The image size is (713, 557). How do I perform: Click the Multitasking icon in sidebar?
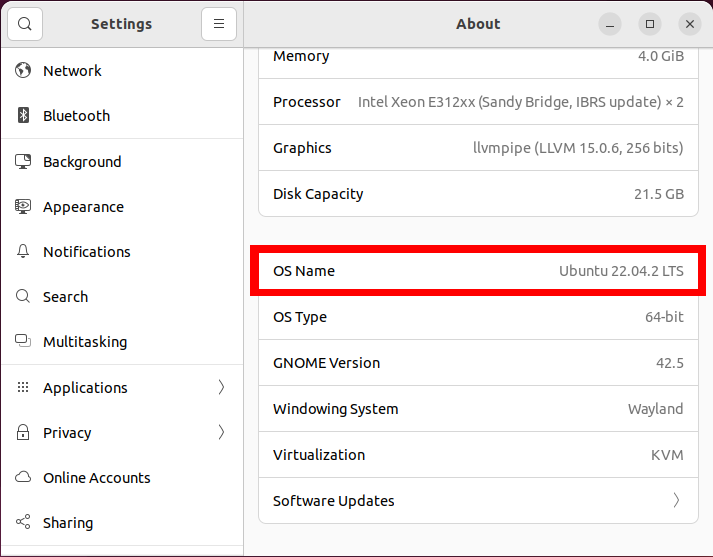point(23,341)
